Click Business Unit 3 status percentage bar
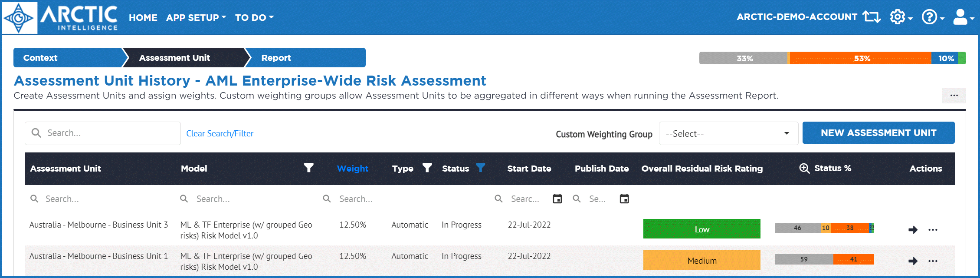 point(824,228)
